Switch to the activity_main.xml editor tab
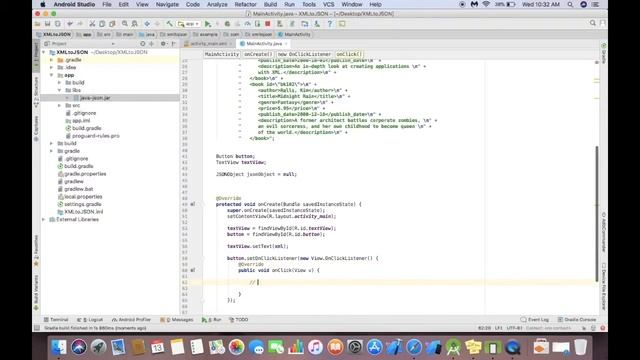 click(x=209, y=44)
